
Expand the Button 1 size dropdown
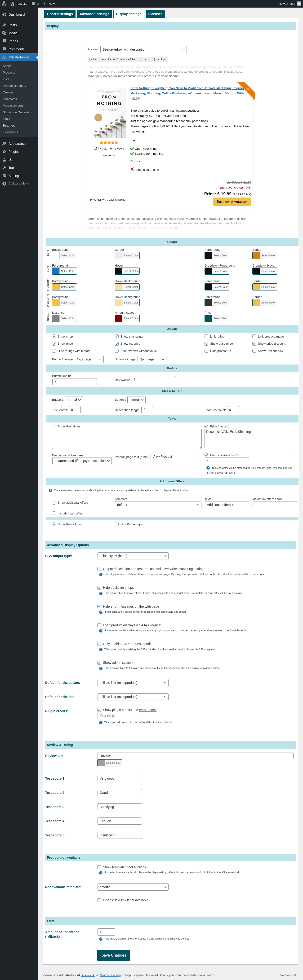pyautogui.click(x=74, y=400)
